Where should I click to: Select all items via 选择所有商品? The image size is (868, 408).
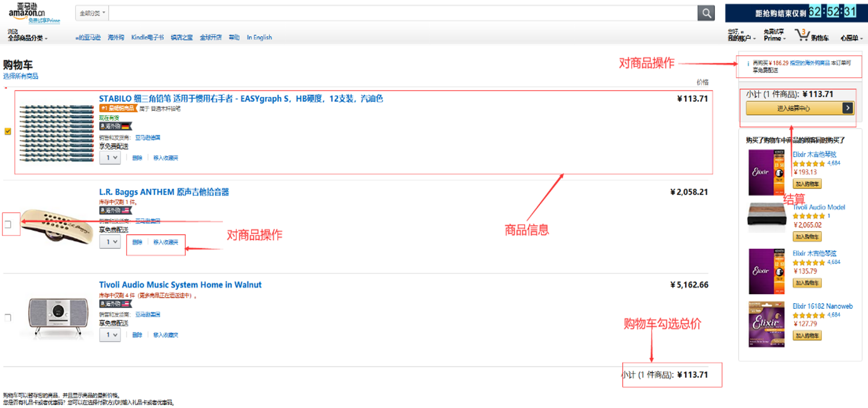click(20, 76)
